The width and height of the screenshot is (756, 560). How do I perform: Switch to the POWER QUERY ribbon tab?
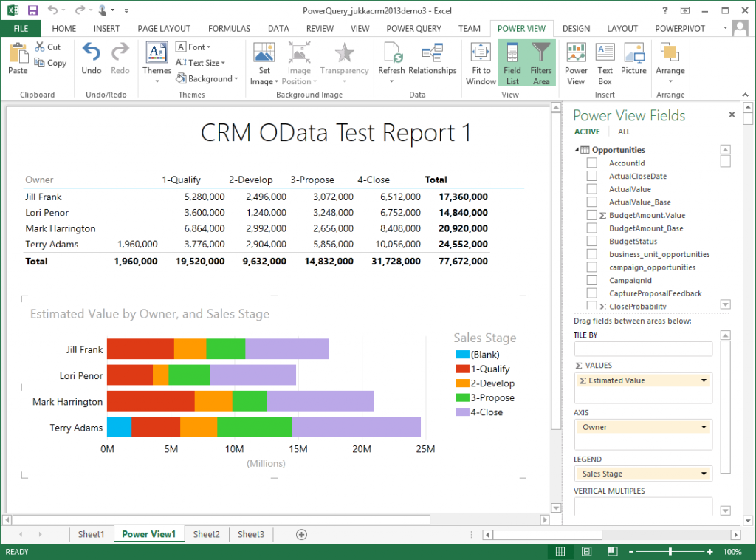(413, 29)
